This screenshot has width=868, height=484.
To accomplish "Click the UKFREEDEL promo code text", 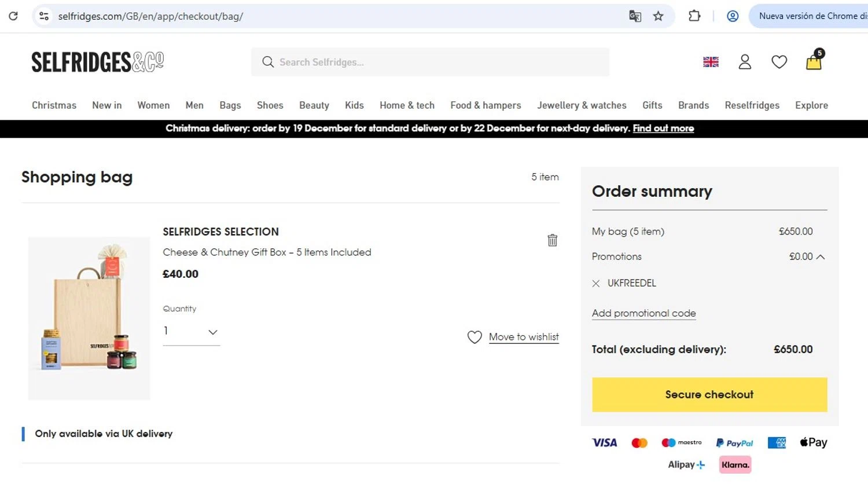I will click(x=632, y=283).
